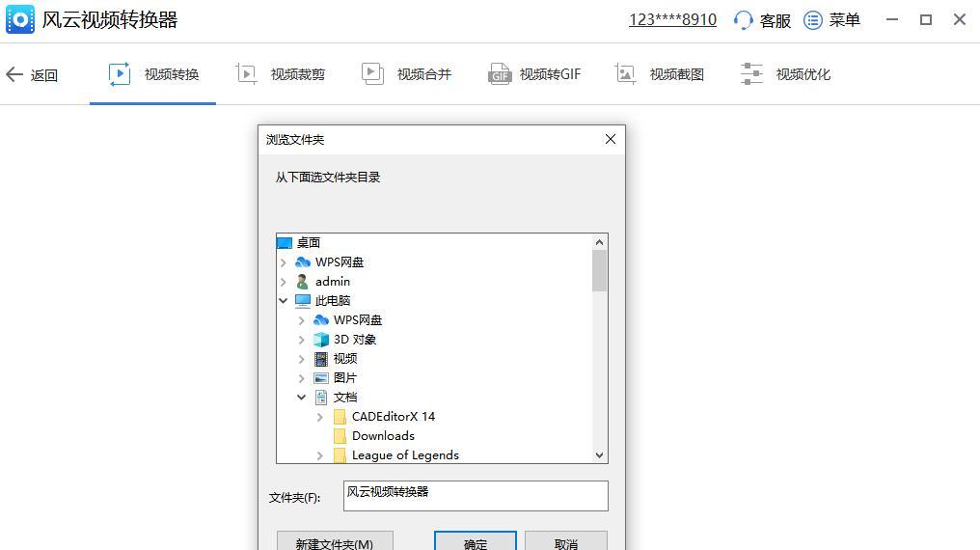The image size is (980, 550).
Task: Click the League of Legends folder icon
Action: (x=340, y=455)
